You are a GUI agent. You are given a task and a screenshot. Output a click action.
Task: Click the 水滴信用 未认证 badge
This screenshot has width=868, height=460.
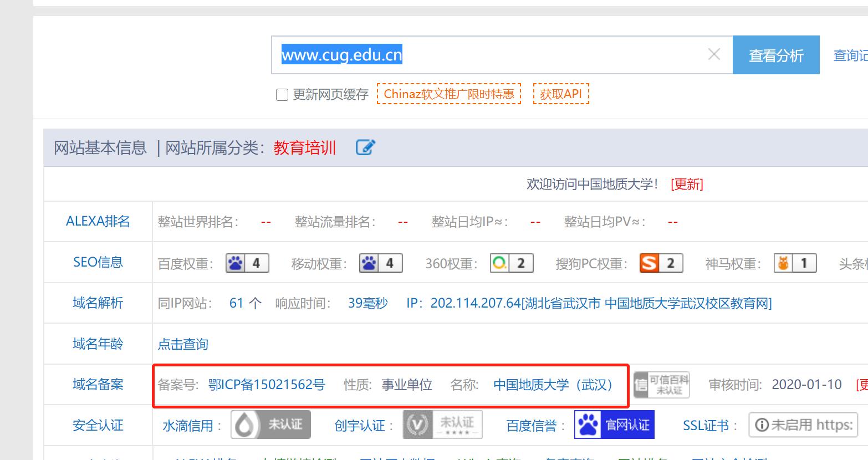(x=270, y=425)
